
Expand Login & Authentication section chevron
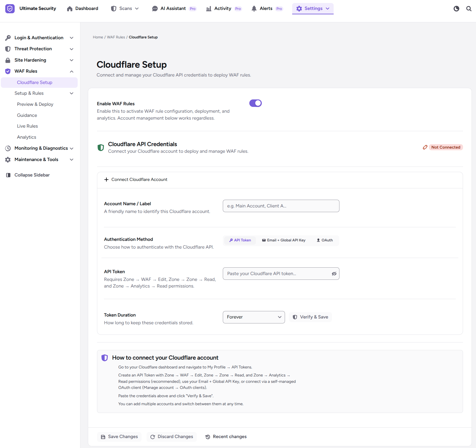point(72,38)
